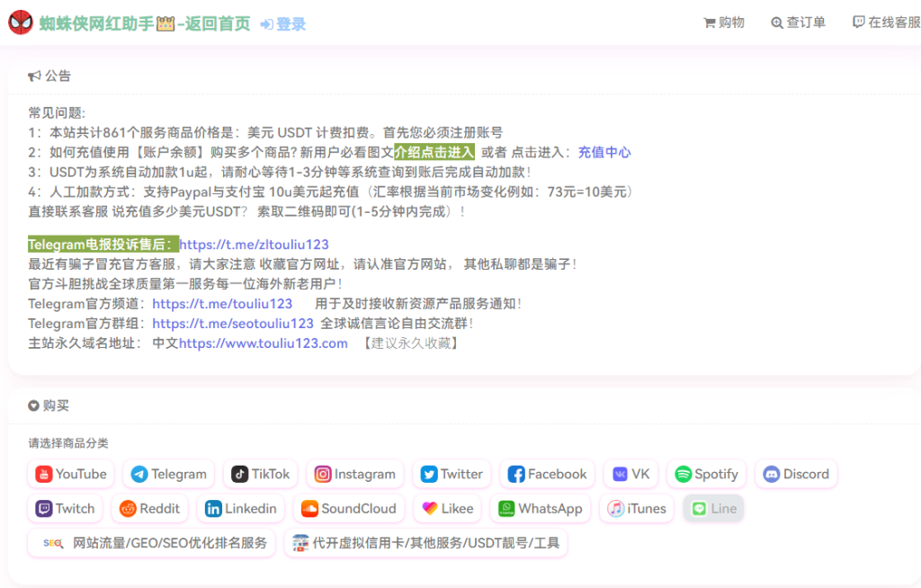The image size is (921, 588).
Task: Open the t.me/zltouliu123 after-sales link
Action: pyautogui.click(x=254, y=245)
